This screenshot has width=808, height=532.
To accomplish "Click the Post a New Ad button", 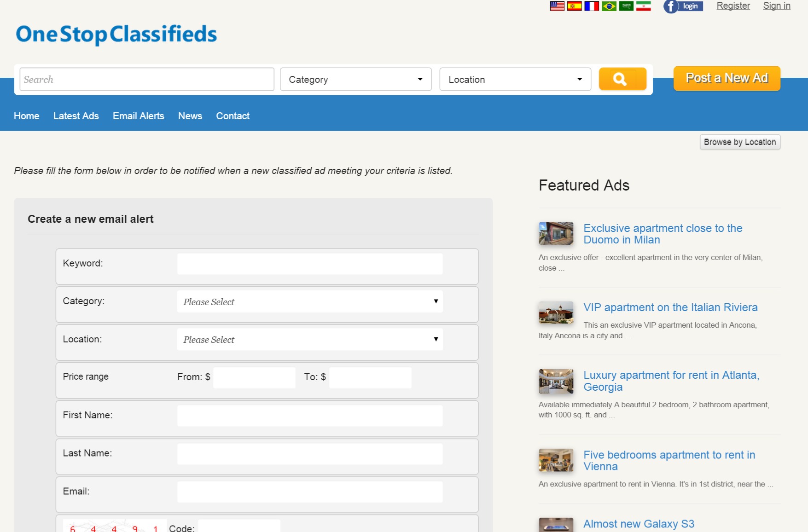I will [727, 78].
